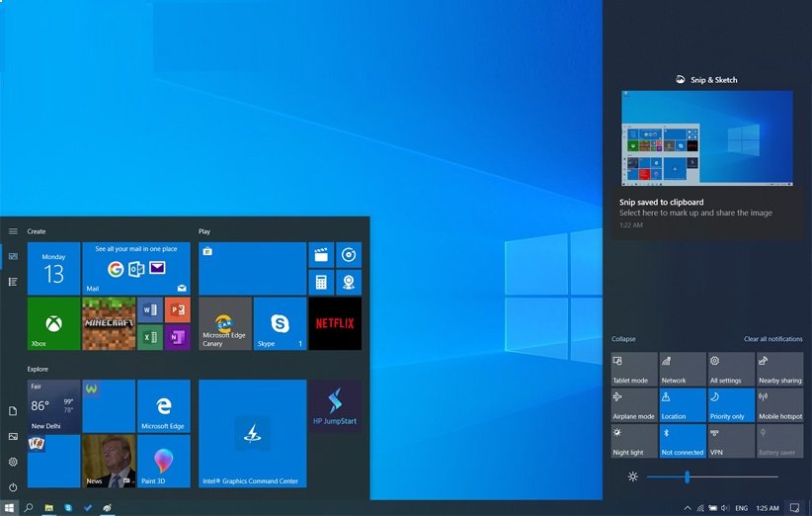Open the VPN quick action
812x516 pixels.
coord(731,442)
